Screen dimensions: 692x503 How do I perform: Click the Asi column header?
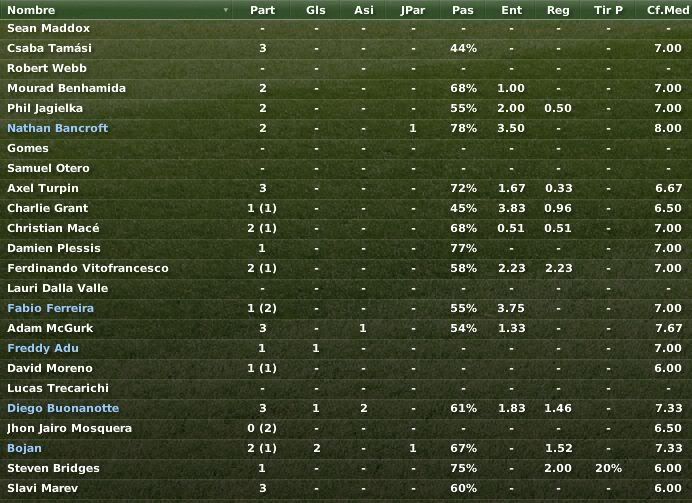click(364, 10)
